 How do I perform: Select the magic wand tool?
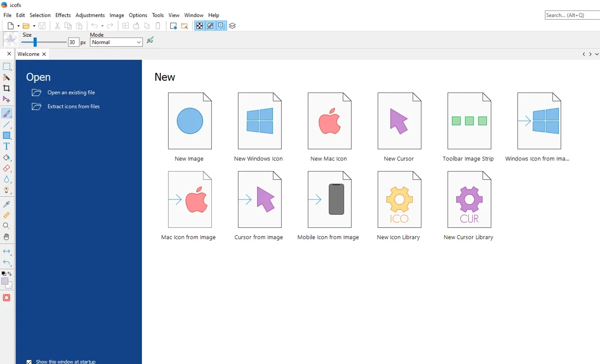[x=7, y=78]
